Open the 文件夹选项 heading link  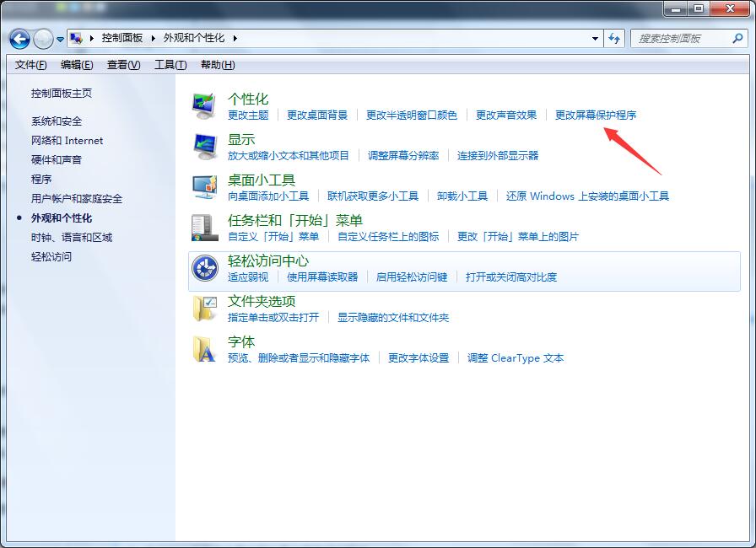pyautogui.click(x=262, y=302)
